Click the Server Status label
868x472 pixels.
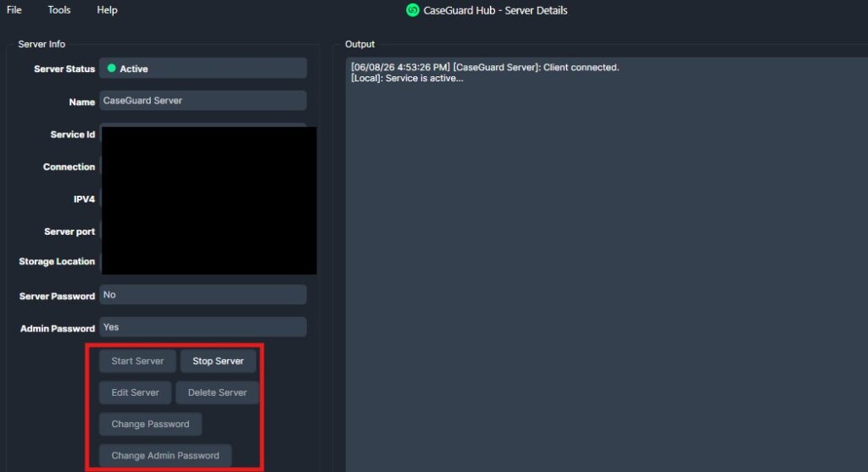click(64, 69)
